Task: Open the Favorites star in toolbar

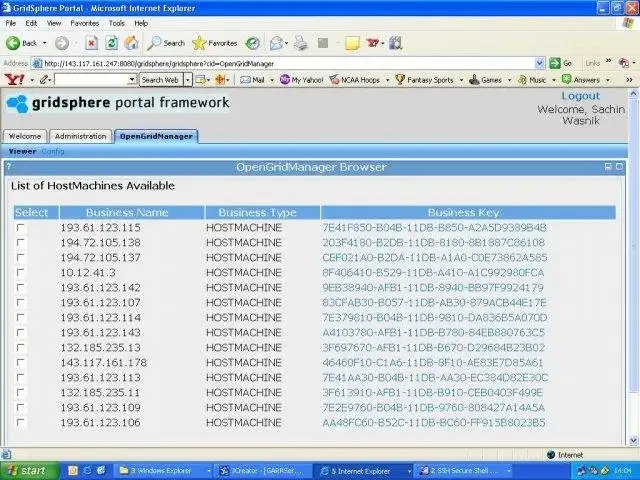Action: [x=215, y=43]
